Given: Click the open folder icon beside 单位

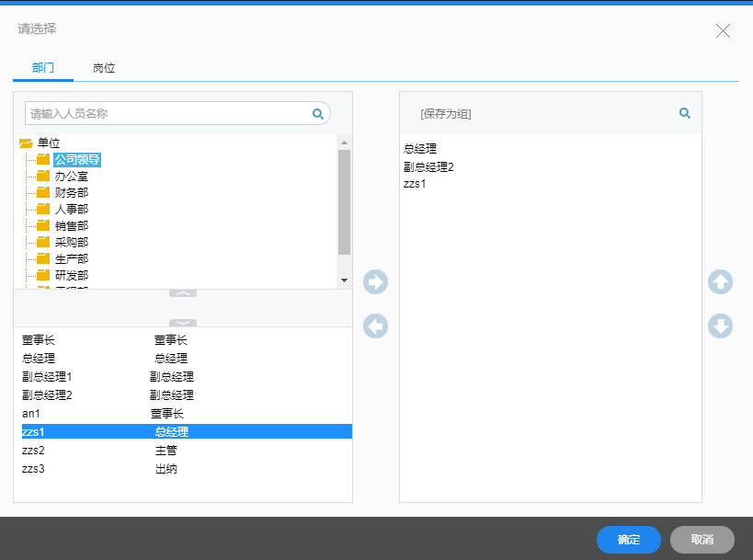Looking at the screenshot, I should pos(27,143).
